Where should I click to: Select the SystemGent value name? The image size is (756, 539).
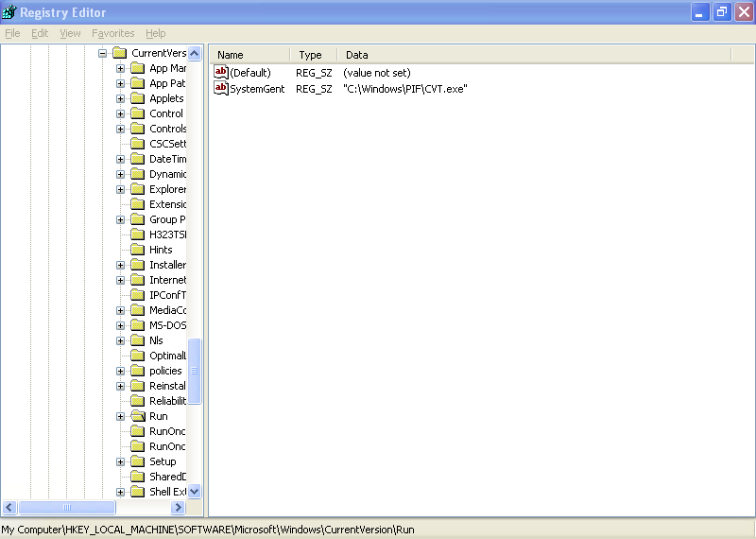[x=257, y=89]
